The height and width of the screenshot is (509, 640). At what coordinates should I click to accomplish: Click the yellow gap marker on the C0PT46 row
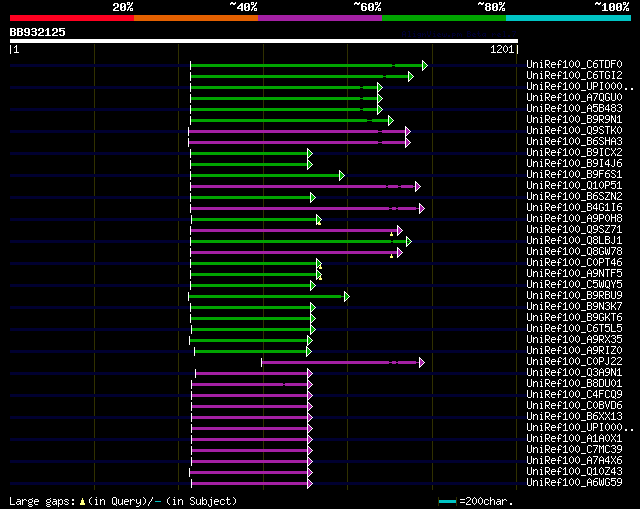pyautogui.click(x=320, y=267)
